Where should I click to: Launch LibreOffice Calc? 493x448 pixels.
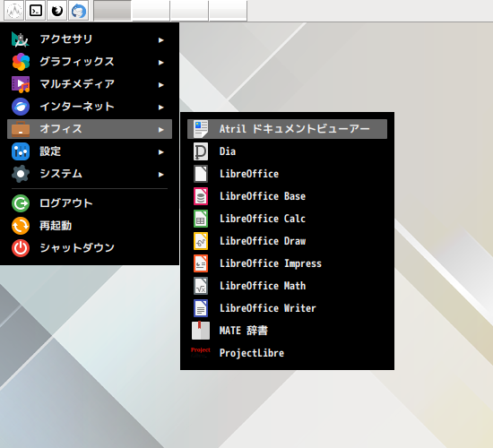coord(287,219)
